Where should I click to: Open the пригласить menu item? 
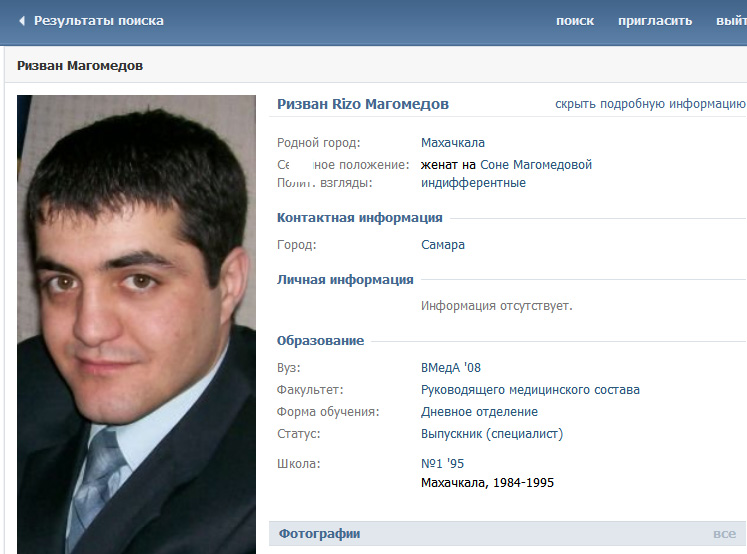[655, 21]
